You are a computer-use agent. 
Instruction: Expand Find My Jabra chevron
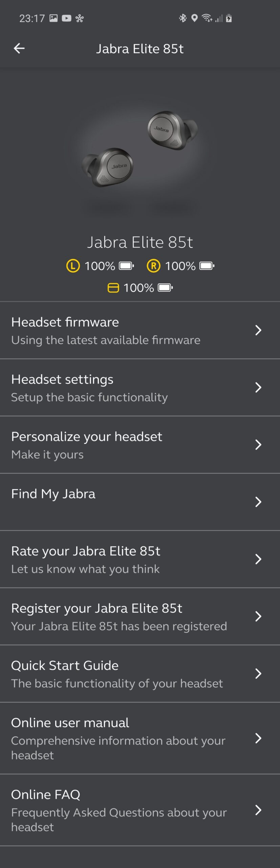coord(258,502)
